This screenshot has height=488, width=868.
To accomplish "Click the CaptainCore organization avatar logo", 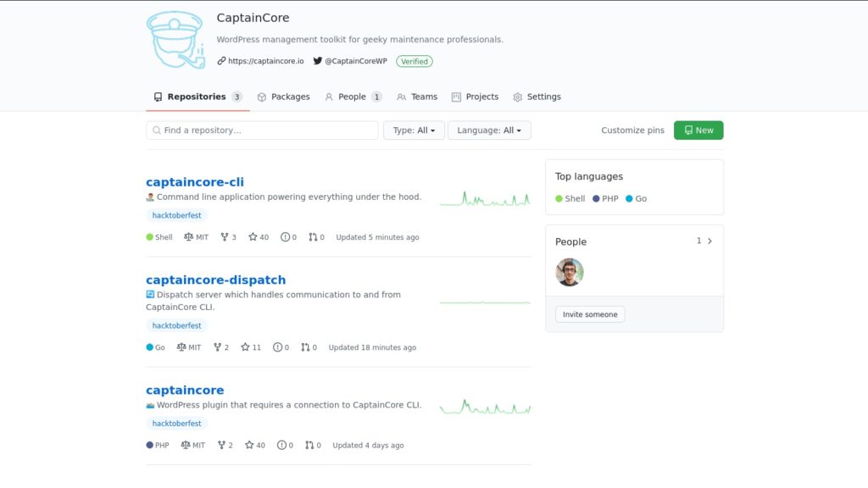I will [x=175, y=40].
